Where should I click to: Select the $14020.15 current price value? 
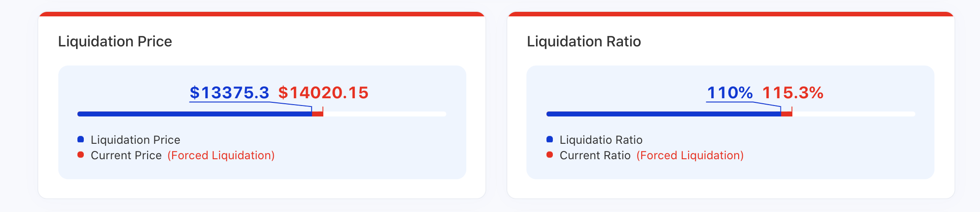[323, 93]
